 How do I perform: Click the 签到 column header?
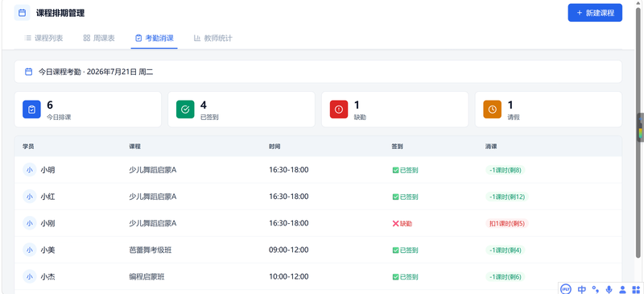(x=398, y=147)
